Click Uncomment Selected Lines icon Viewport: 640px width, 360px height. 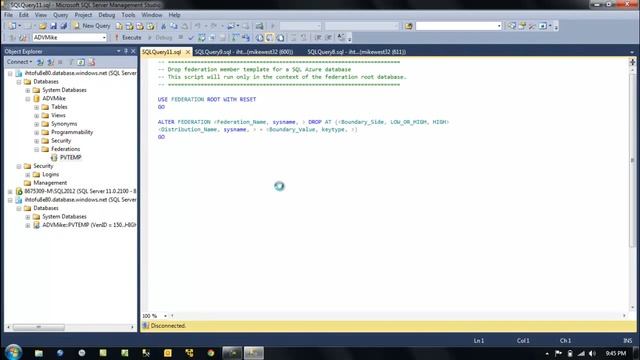click(304, 38)
